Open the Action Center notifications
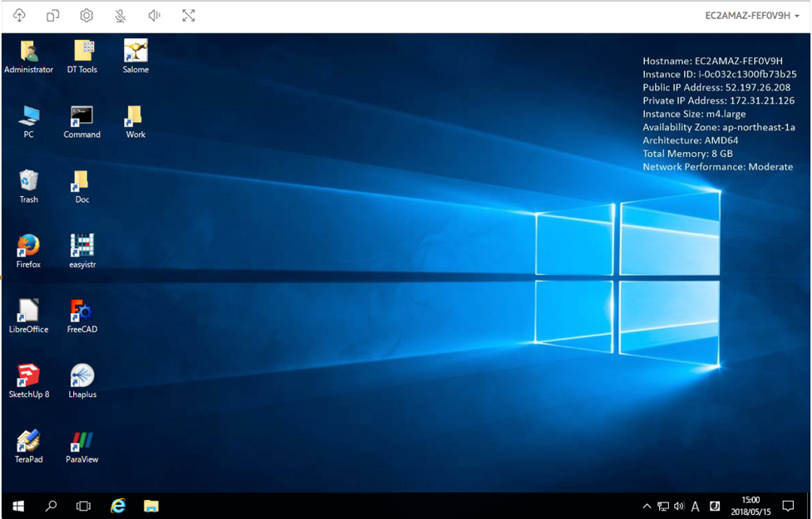This screenshot has width=812, height=519. (788, 506)
